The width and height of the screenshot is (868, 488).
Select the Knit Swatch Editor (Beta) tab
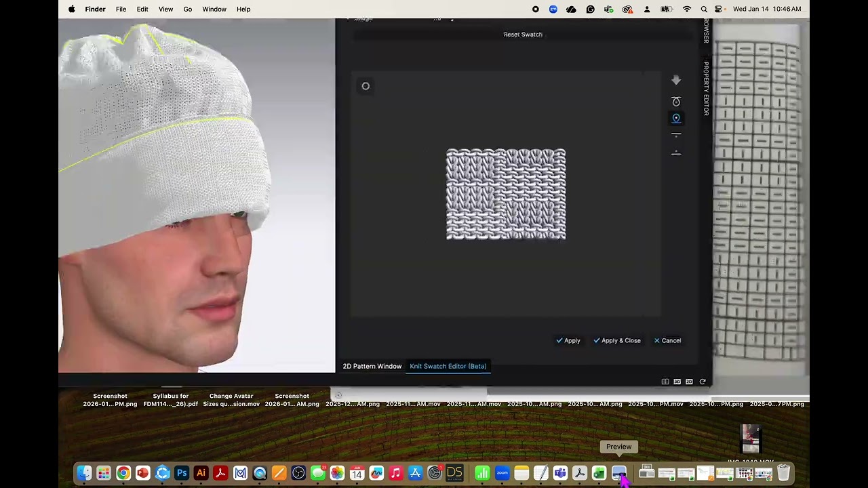(448, 366)
